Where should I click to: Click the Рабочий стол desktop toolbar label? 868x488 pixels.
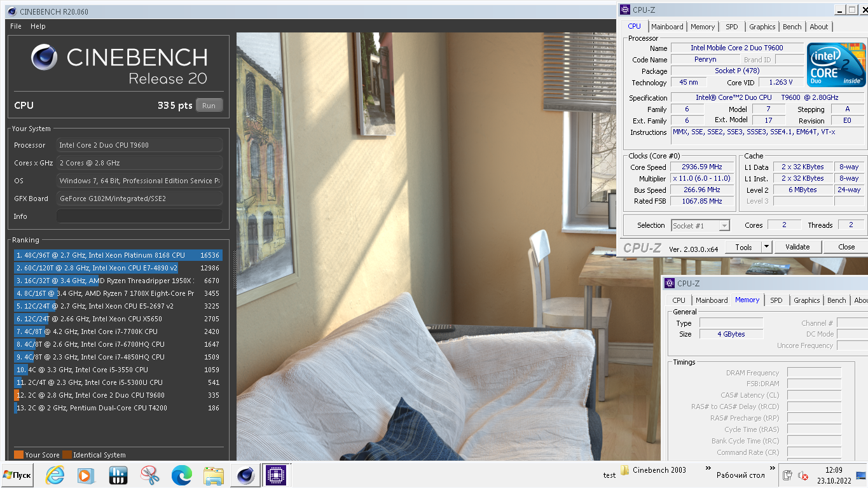(x=740, y=475)
